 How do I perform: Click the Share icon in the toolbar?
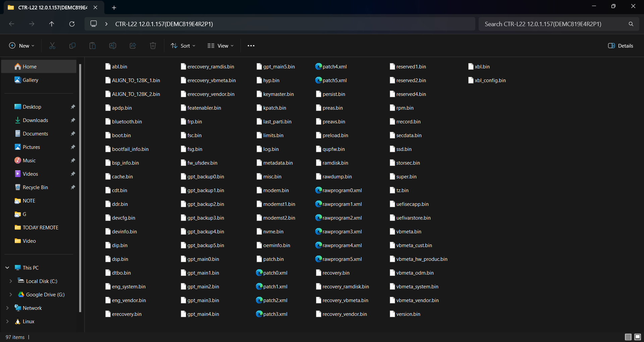[133, 46]
